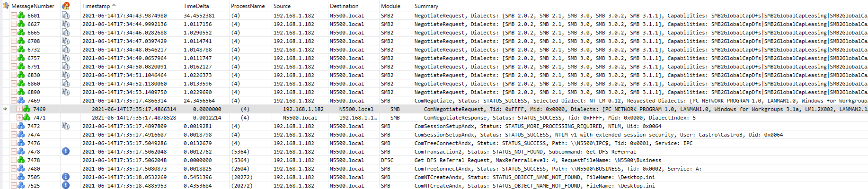Expand message 6708
The height and width of the screenshot is (189, 868).
14,41
